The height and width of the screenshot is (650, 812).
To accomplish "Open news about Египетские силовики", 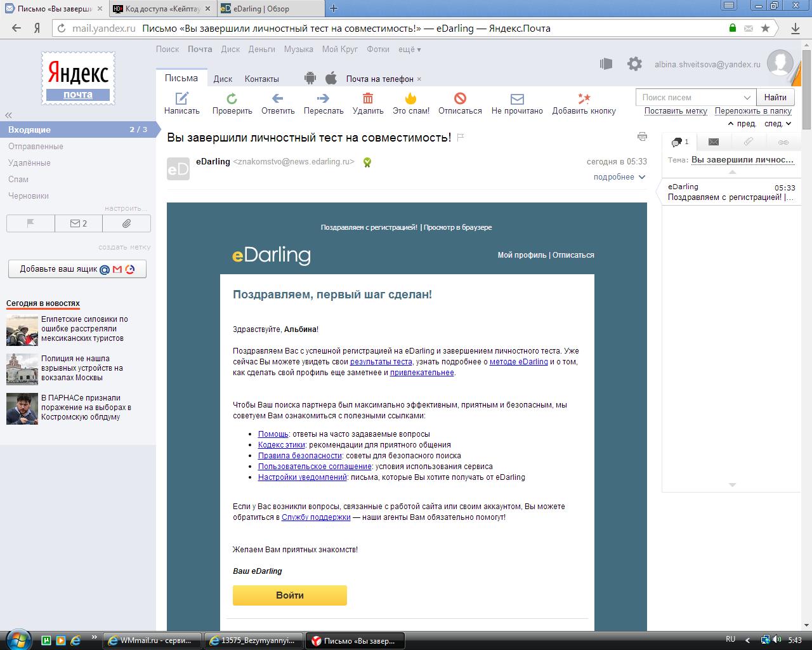I will click(84, 329).
